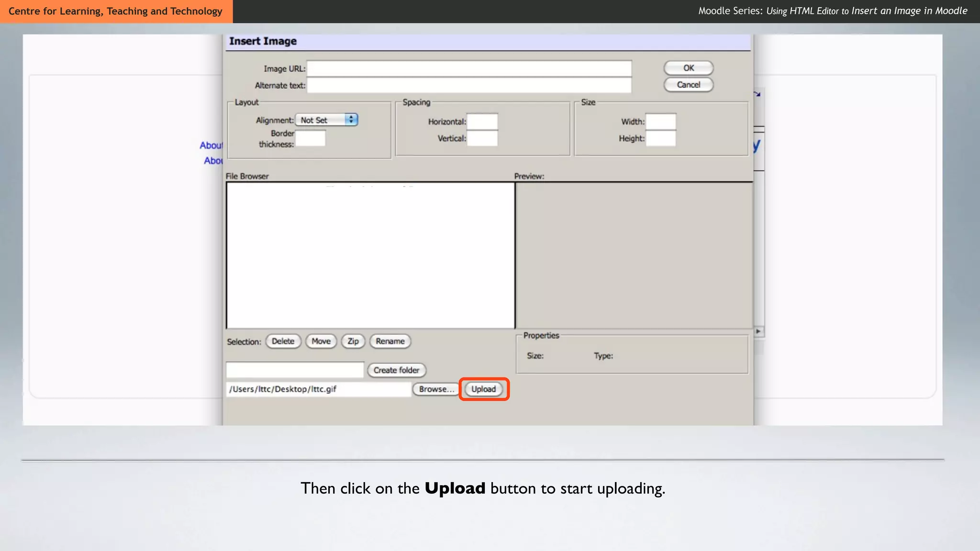980x551 pixels.
Task: Click the Browse... button
Action: [x=436, y=389]
